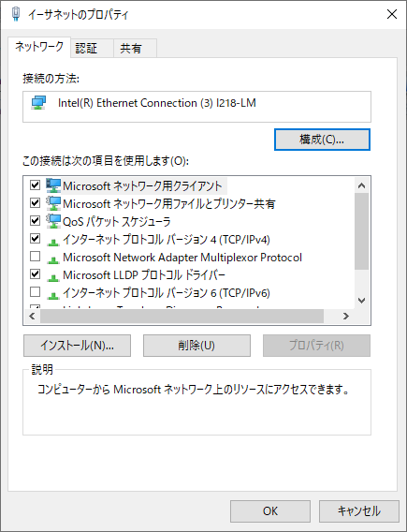Switch to the 共有 tab

130,48
